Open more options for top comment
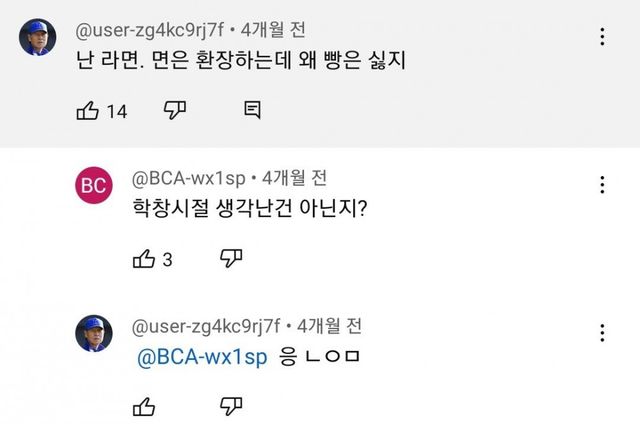The height and width of the screenshot is (424, 640). (x=602, y=37)
